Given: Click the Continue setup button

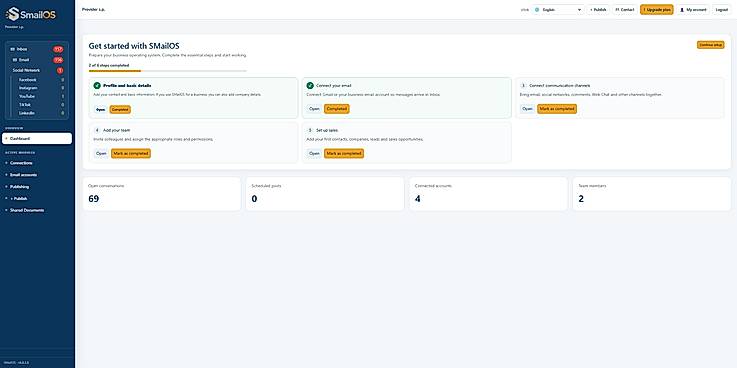Looking at the screenshot, I should coord(710,45).
